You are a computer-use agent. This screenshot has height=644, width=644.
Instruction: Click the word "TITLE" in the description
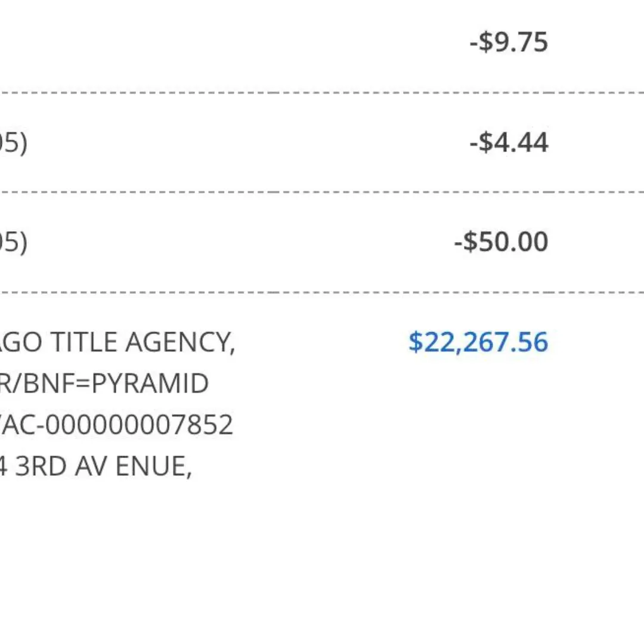tap(84, 342)
